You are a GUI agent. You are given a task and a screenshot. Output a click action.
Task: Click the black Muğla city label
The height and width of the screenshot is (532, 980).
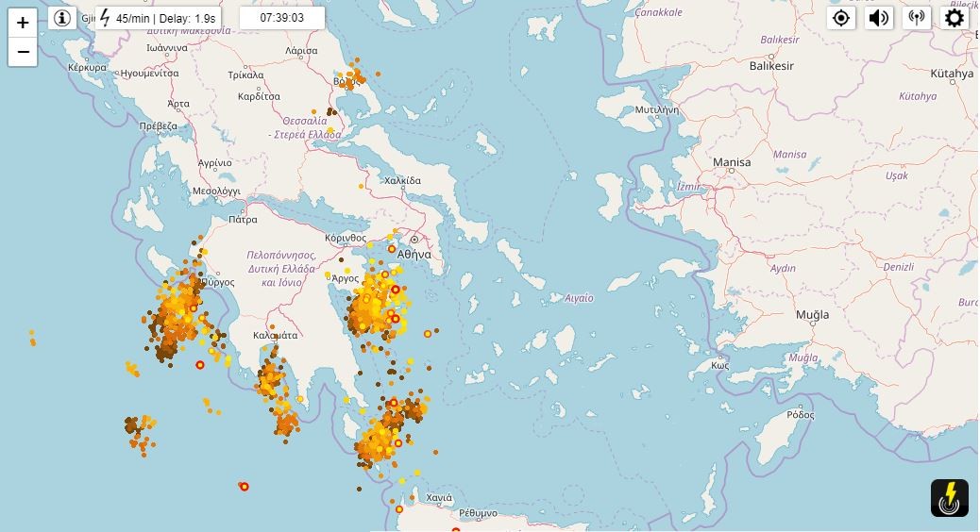(813, 315)
